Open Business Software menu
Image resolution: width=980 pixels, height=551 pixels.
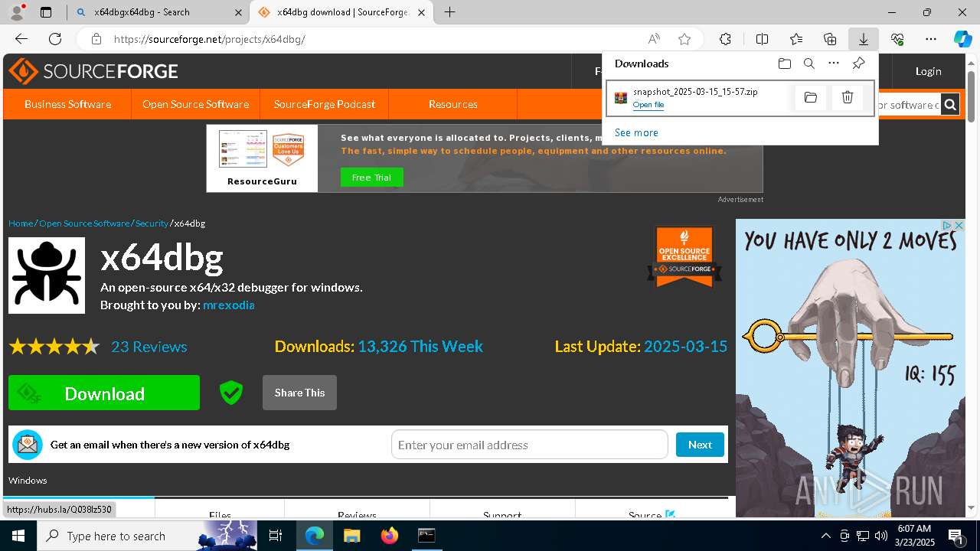(x=67, y=104)
